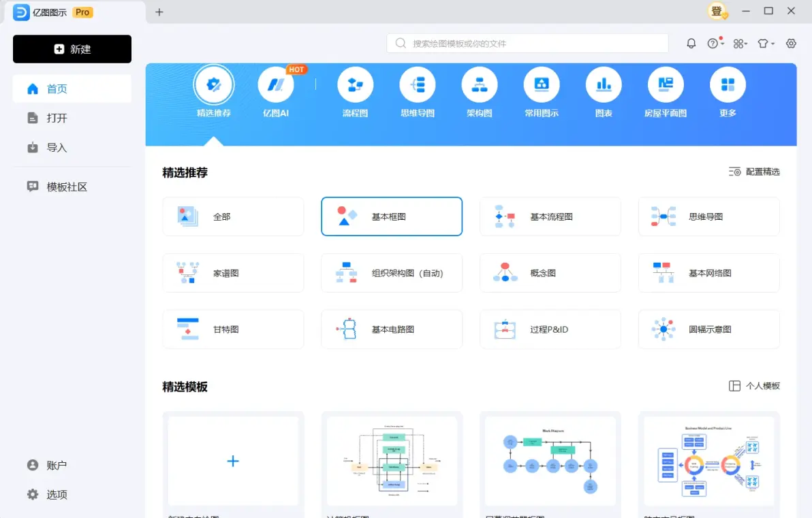Select the blank new drawing thumbnail
The image size is (812, 518).
[x=233, y=461]
